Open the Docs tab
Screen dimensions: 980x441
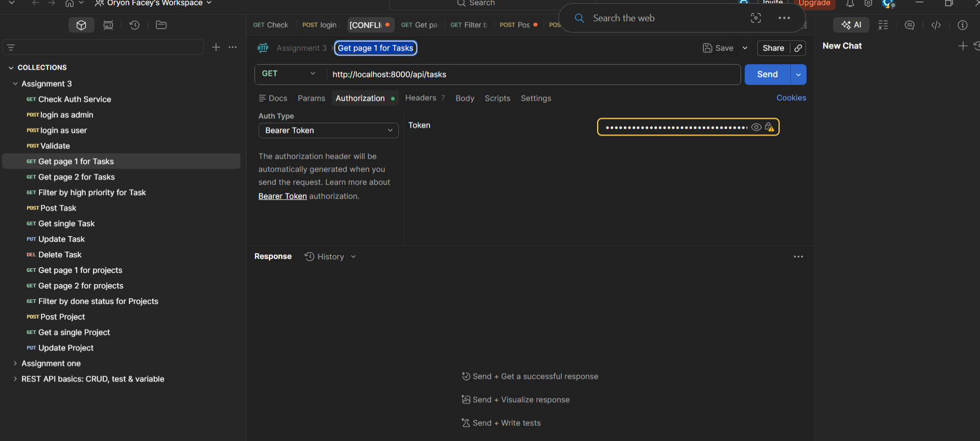(273, 98)
